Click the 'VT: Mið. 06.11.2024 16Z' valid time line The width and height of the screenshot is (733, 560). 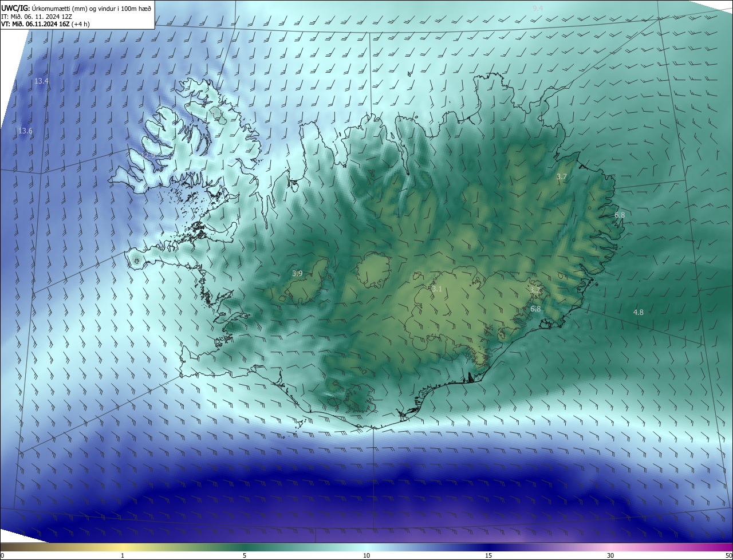45,24
